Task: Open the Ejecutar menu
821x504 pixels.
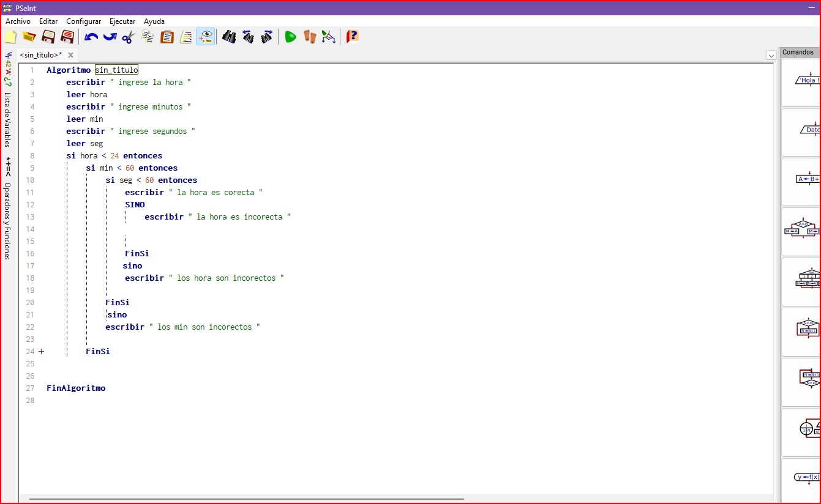Action: (x=122, y=21)
